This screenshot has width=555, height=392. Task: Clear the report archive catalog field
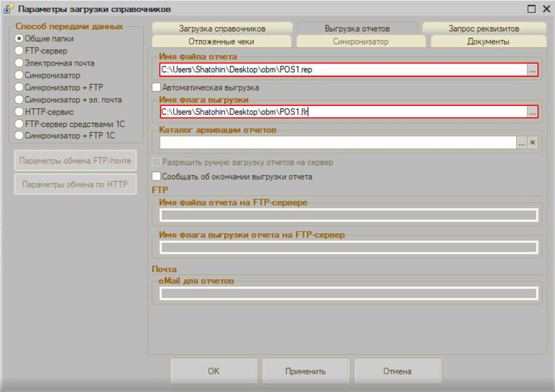pos(533,143)
